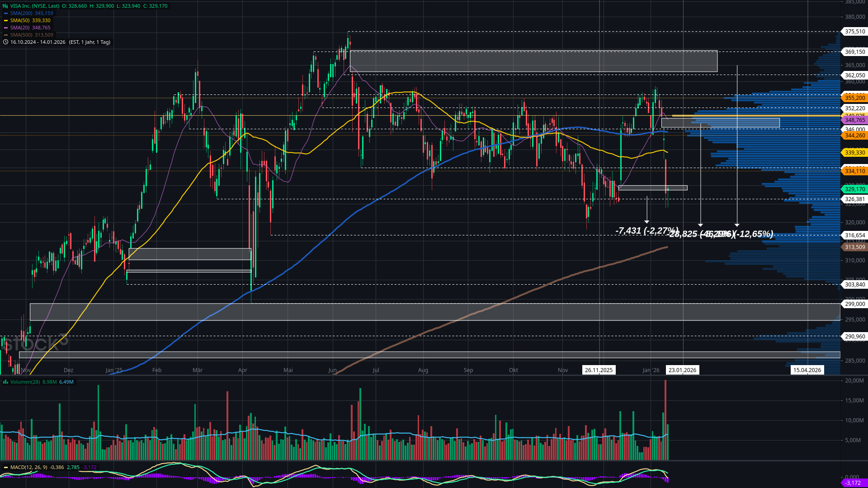Click the orange 355,200 price level label

click(854, 98)
